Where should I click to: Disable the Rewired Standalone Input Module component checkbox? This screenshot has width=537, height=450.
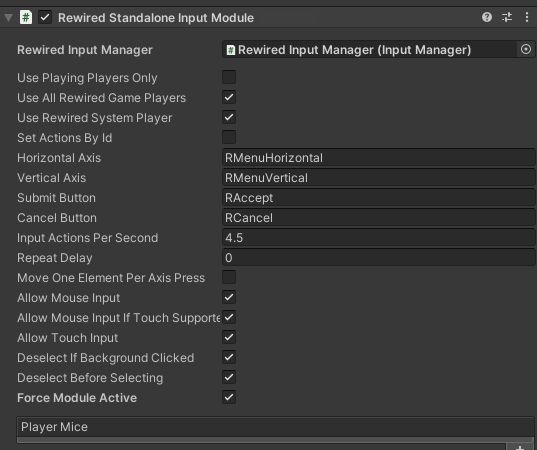point(45,17)
